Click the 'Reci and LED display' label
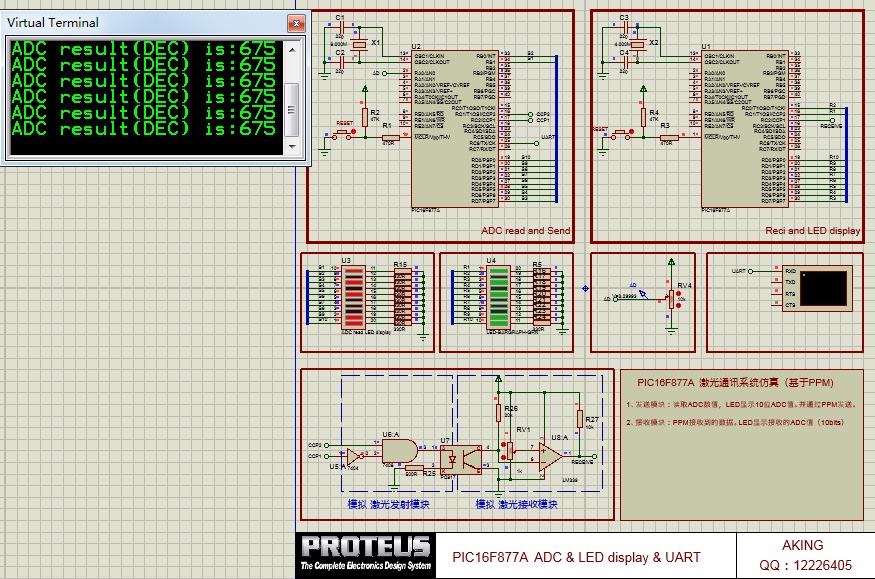The height and width of the screenshot is (579, 875). 812,231
